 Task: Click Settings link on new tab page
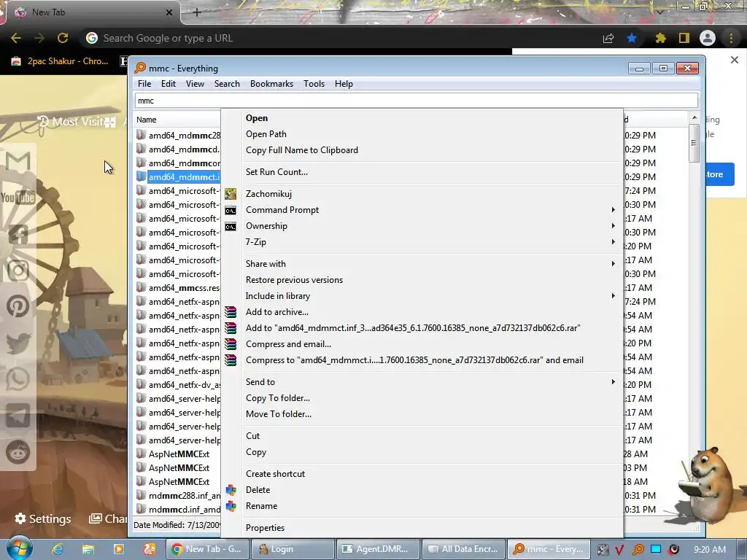[x=43, y=518]
